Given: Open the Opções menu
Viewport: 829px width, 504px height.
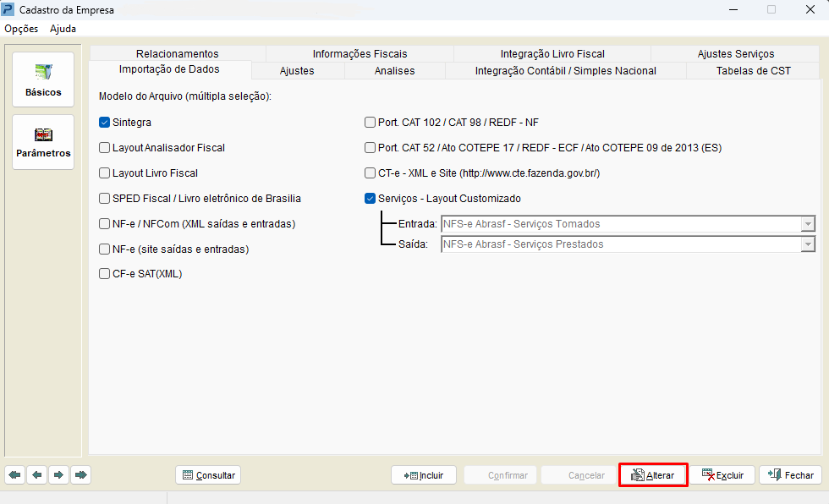Looking at the screenshot, I should [21, 29].
